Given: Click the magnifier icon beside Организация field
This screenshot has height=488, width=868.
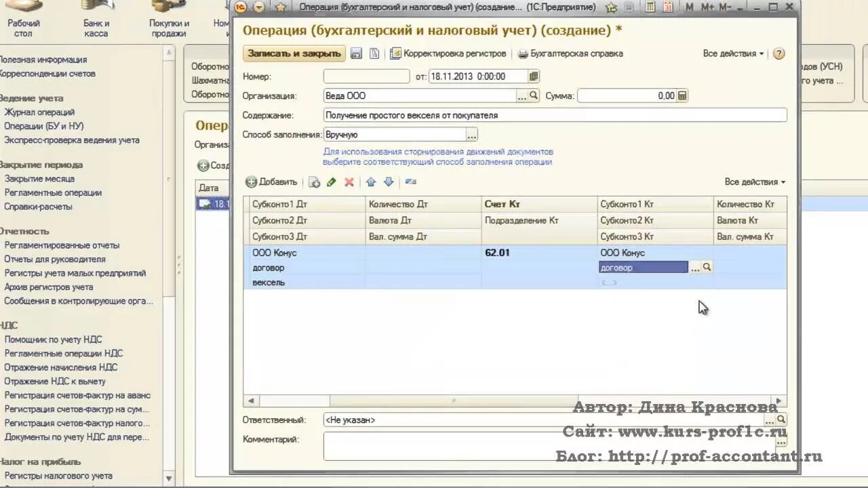Looking at the screenshot, I should coord(534,96).
